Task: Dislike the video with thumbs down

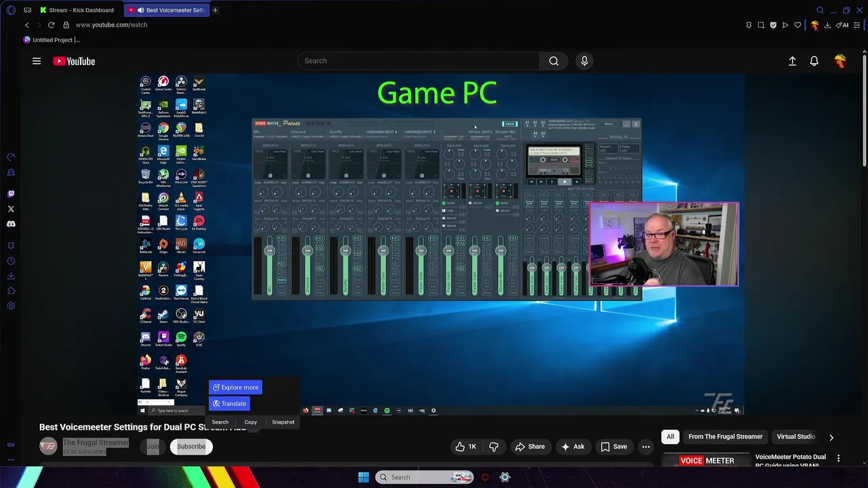Action: 494,447
